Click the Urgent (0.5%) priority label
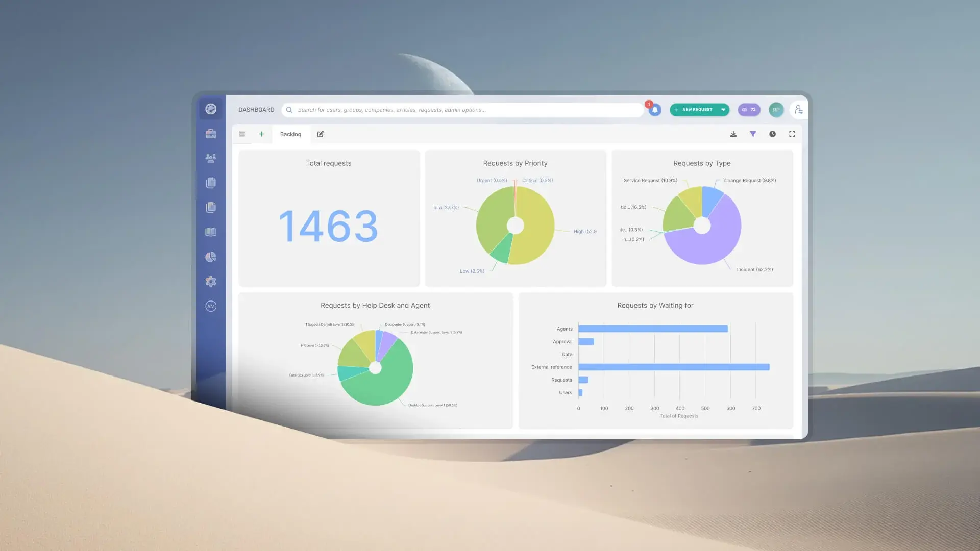Image resolution: width=980 pixels, height=551 pixels. tap(492, 180)
